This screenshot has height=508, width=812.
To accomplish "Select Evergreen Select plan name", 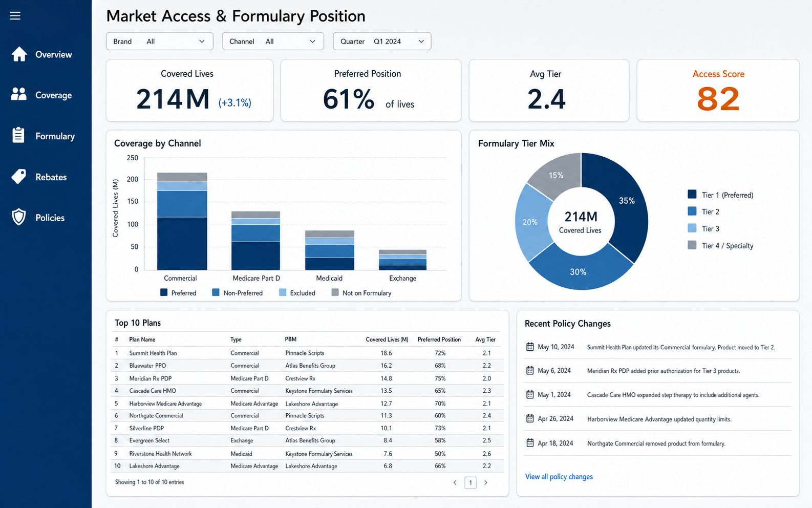I will coord(149,440).
